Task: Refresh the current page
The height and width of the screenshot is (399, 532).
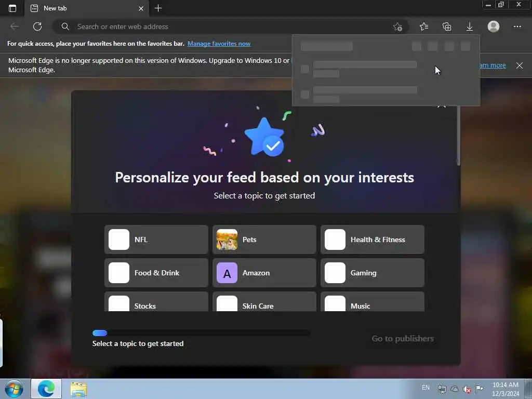Action: point(37,26)
